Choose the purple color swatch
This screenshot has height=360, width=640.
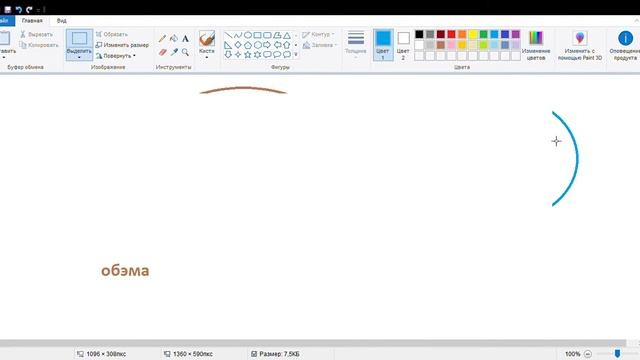[x=516, y=34]
